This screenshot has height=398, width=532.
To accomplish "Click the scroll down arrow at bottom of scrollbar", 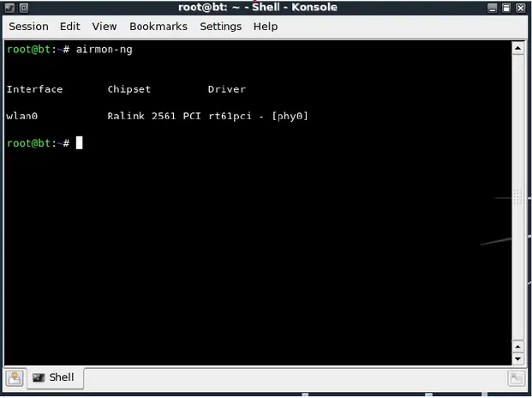I will click(517, 359).
